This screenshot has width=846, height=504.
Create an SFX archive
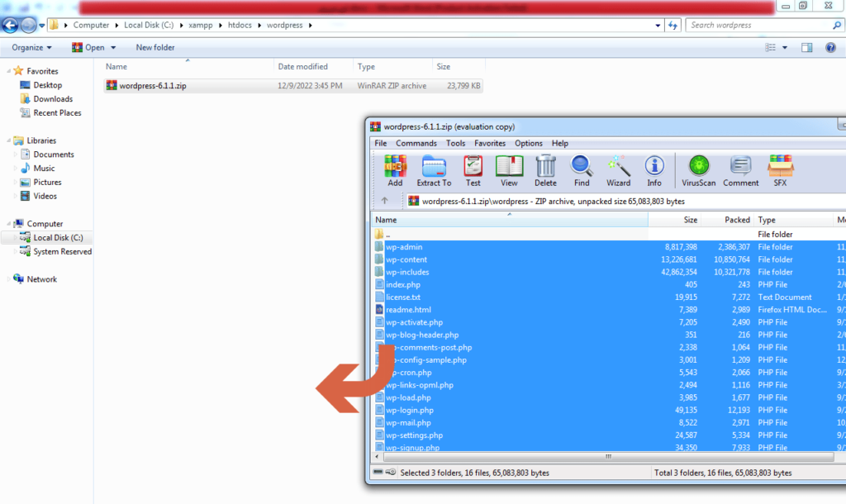pos(780,170)
